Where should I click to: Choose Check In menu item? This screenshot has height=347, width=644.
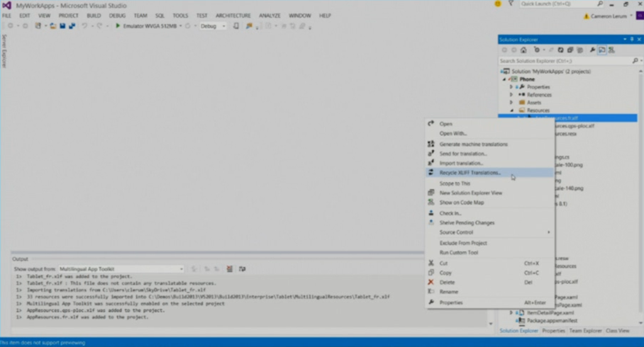[489, 213]
